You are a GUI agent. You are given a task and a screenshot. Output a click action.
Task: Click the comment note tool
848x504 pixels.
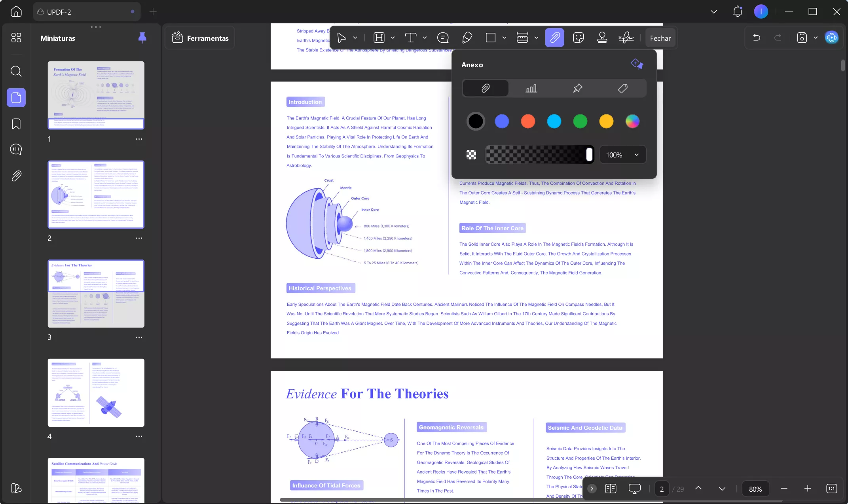pos(443,38)
